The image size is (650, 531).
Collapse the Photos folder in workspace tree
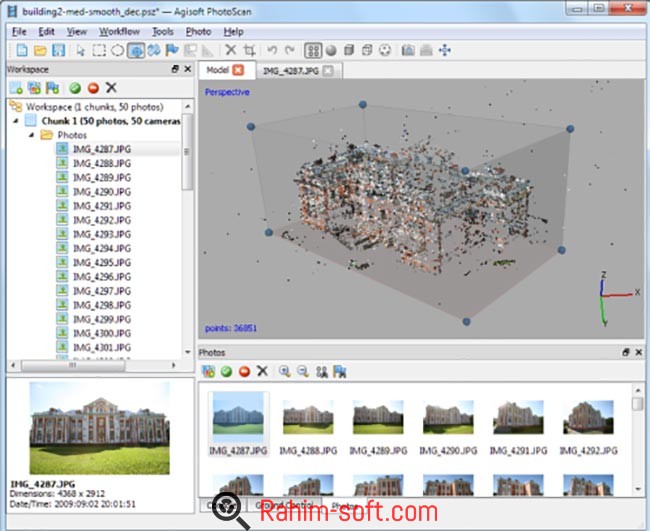tap(31, 135)
